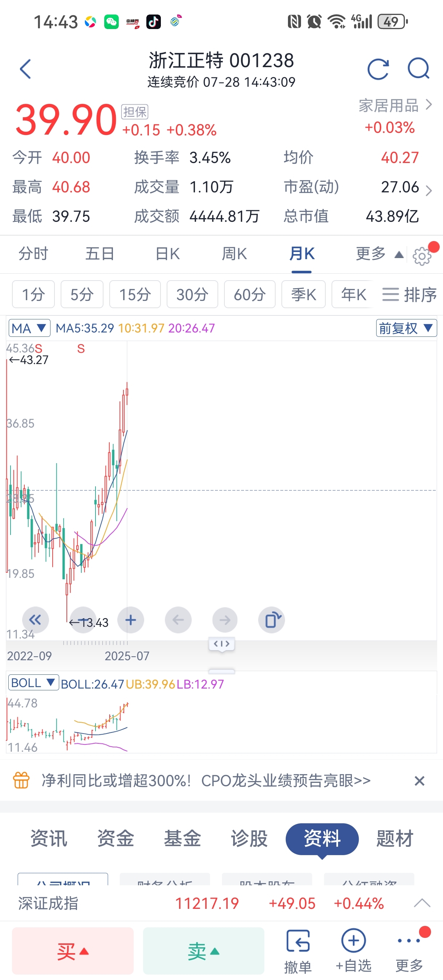Refresh the stock quote
Screen dimensions: 443x980
pos(378,69)
